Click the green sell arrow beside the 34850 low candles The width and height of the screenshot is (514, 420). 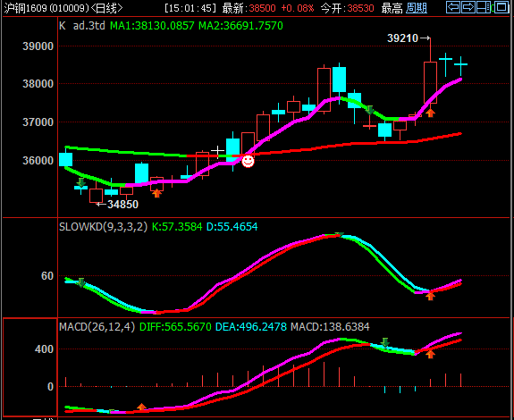coord(81,182)
